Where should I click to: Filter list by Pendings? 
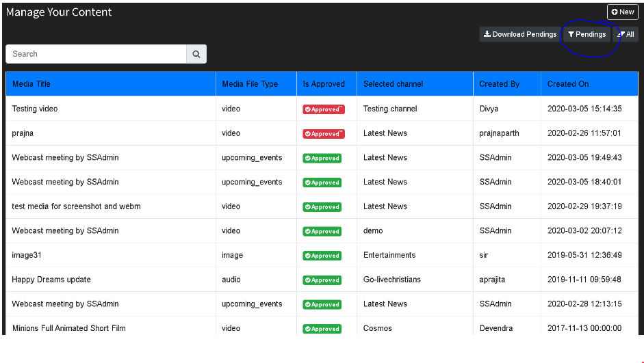pos(587,34)
